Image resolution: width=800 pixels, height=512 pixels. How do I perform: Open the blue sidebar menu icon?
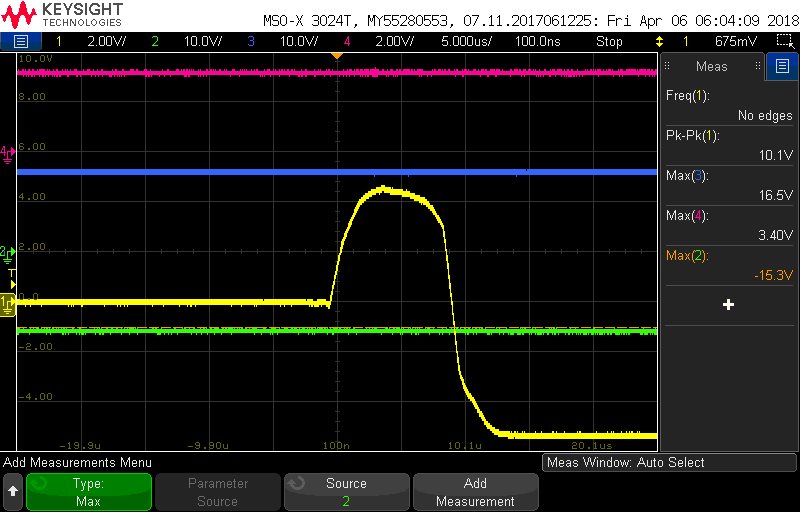(x=782, y=66)
